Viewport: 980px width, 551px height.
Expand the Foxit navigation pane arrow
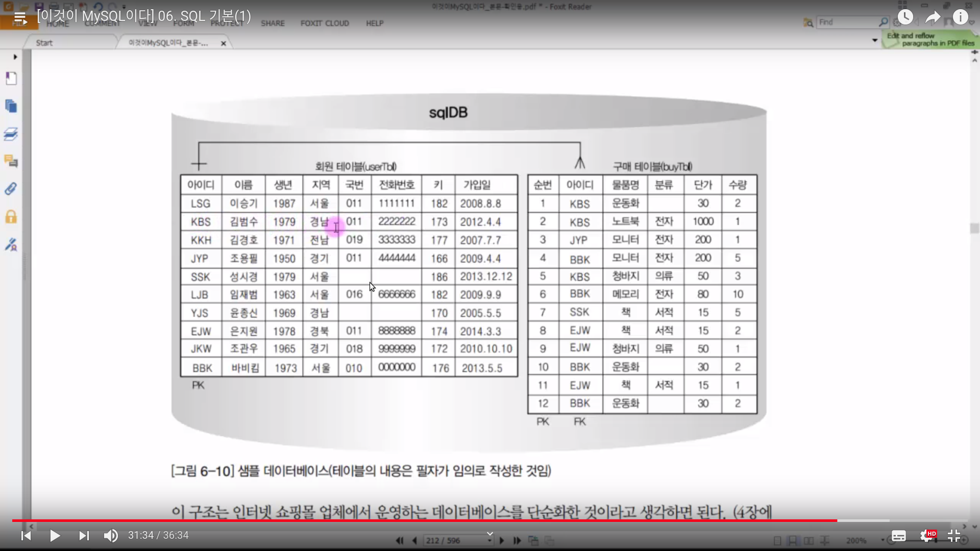[x=15, y=57]
